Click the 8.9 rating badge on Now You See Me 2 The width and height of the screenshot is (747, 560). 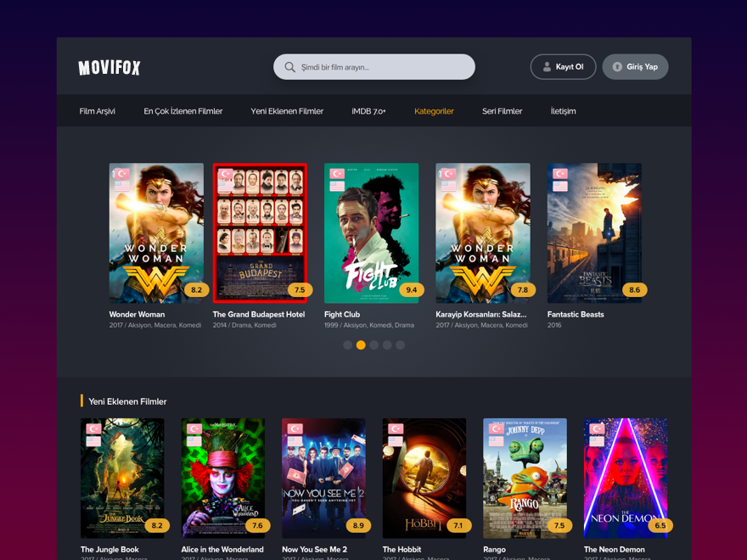(358, 525)
